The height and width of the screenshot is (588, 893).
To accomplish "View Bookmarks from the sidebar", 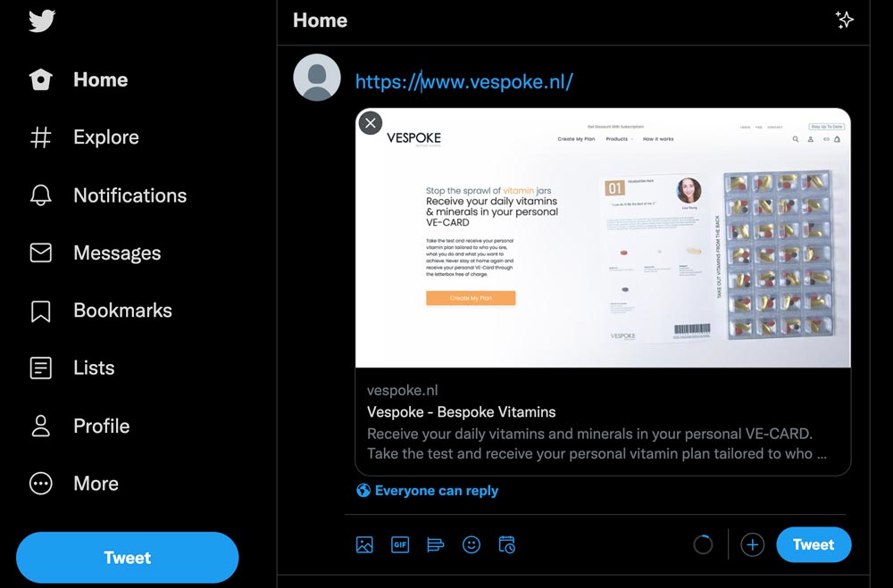I will point(101,311).
